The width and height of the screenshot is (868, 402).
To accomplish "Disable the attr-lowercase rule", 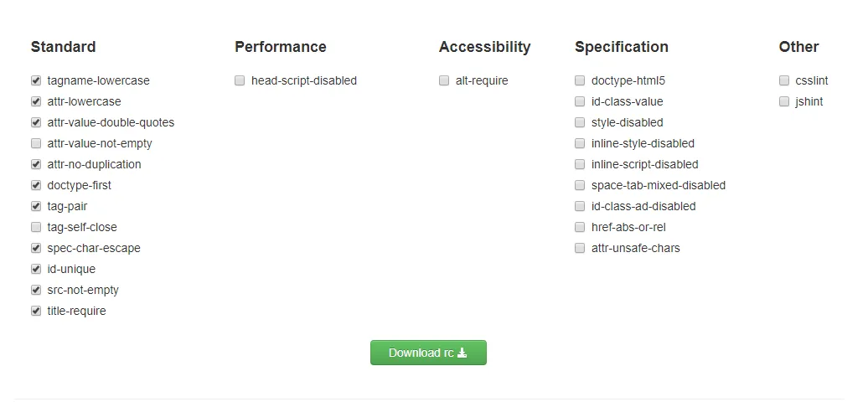I will pos(36,102).
